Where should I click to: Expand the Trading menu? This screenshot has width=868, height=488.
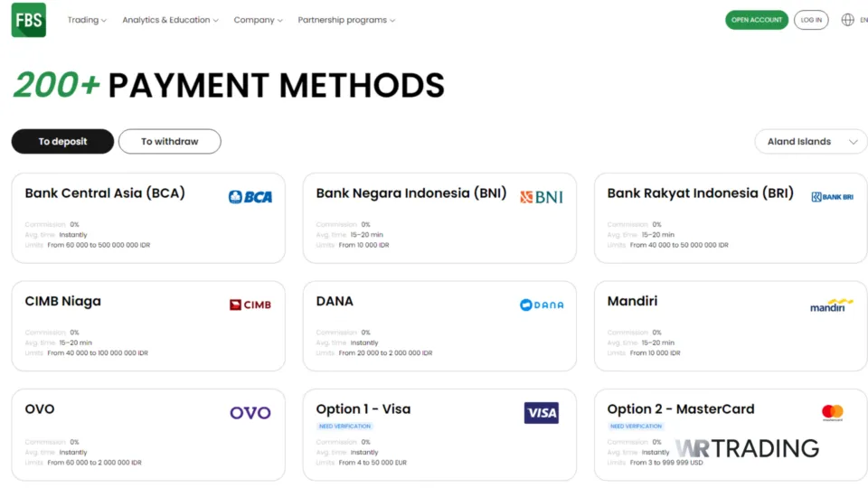87,20
